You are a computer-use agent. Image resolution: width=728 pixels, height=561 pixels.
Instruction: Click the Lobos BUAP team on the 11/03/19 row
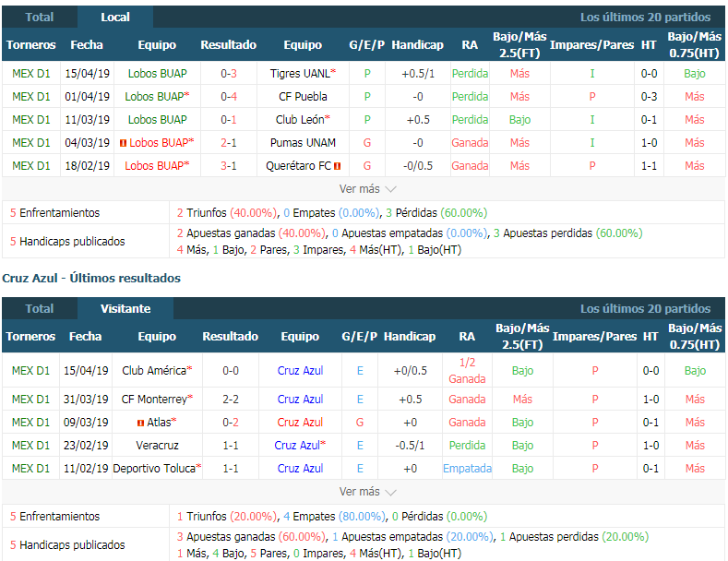[158, 120]
